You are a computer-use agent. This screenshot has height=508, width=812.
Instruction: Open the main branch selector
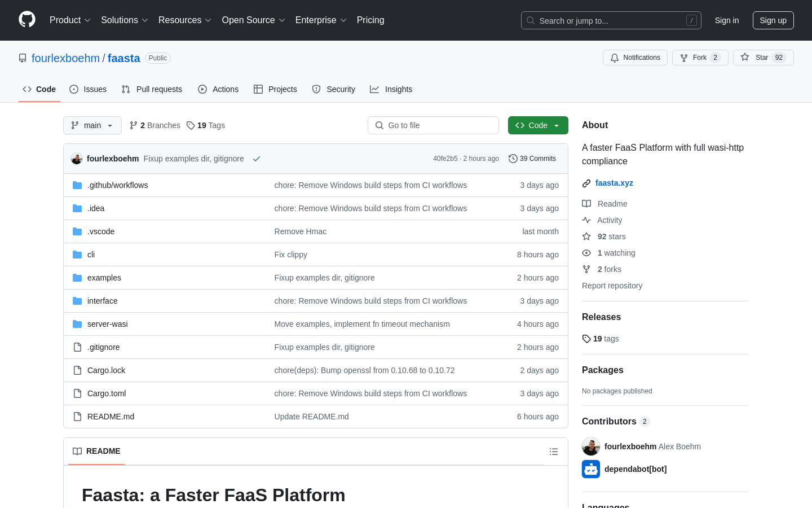coord(92,125)
